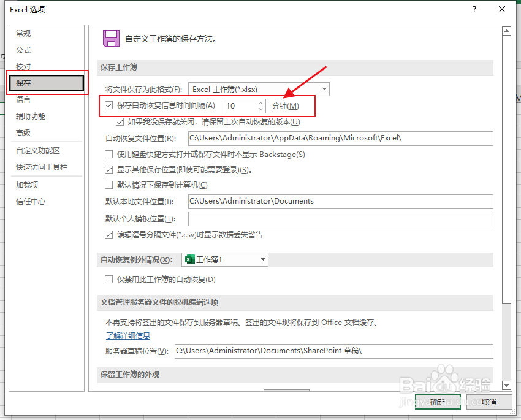The width and height of the screenshot is (521, 420).
Task: Click the scrollbar up arrow
Action: 506,31
